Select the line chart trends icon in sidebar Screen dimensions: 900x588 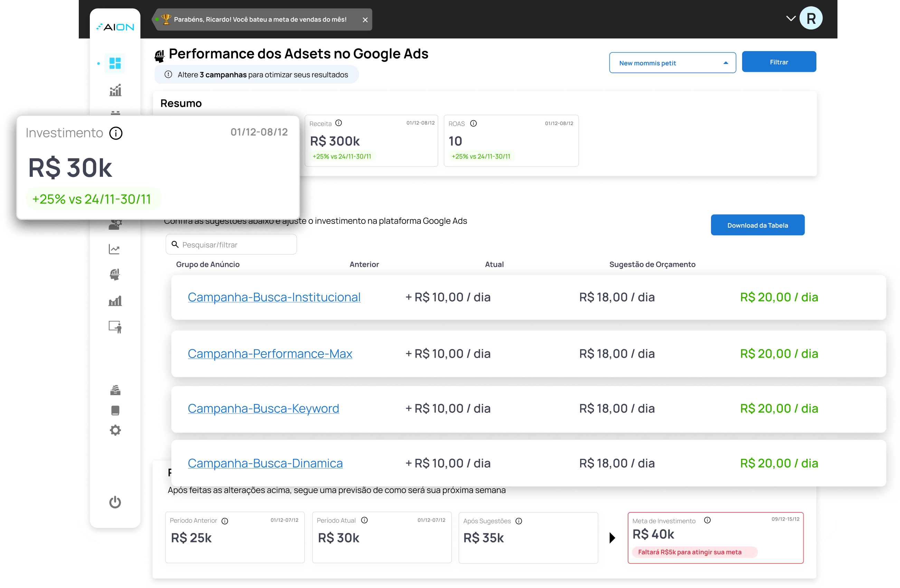point(115,249)
